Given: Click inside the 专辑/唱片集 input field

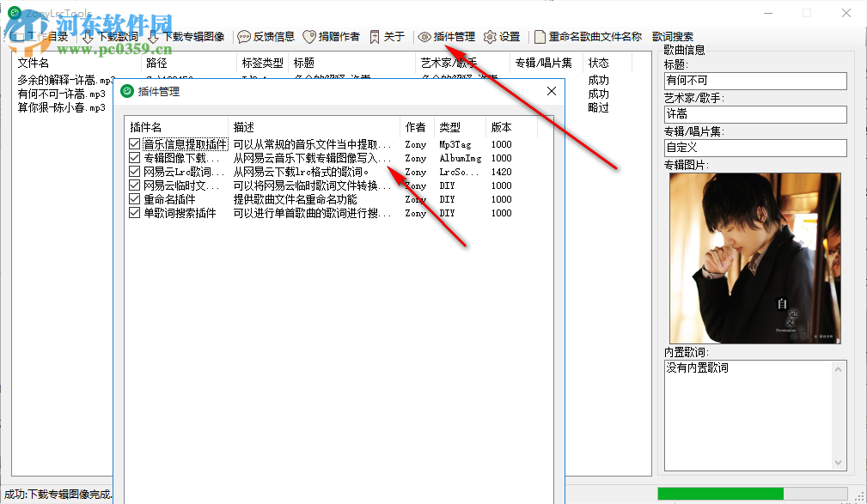Looking at the screenshot, I should coord(754,148).
